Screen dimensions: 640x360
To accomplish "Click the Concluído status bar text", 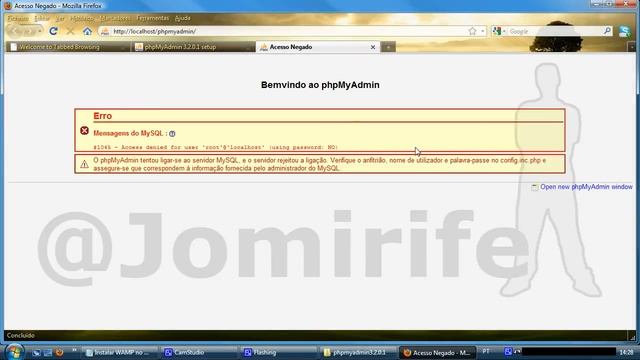I will pyautogui.click(x=21, y=336).
